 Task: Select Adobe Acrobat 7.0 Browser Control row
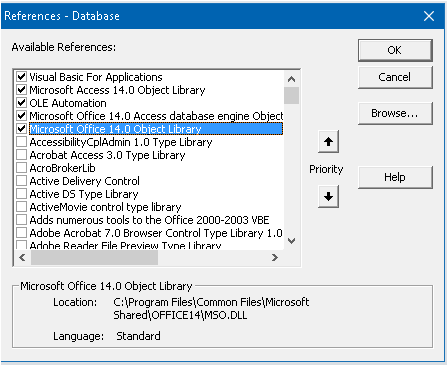pos(156,233)
